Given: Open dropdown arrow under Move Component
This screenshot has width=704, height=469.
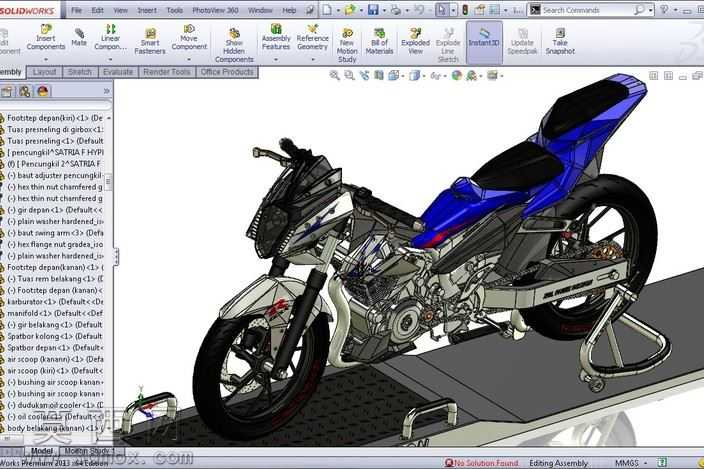Looking at the screenshot, I should click(189, 59).
